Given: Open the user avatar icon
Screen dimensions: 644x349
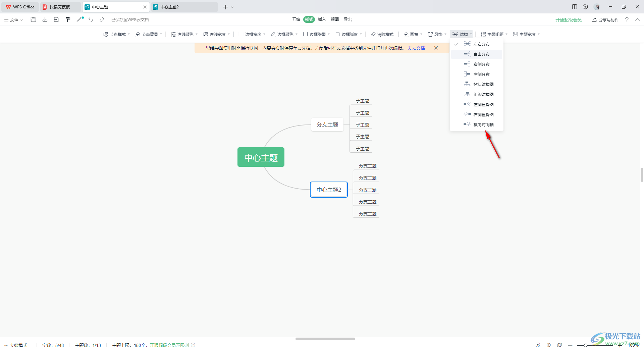Looking at the screenshot, I should [x=597, y=7].
